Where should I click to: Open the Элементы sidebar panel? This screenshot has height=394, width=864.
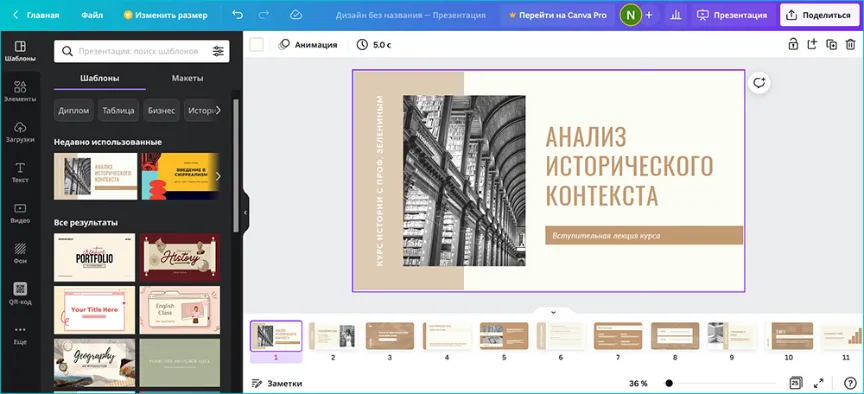click(x=20, y=91)
